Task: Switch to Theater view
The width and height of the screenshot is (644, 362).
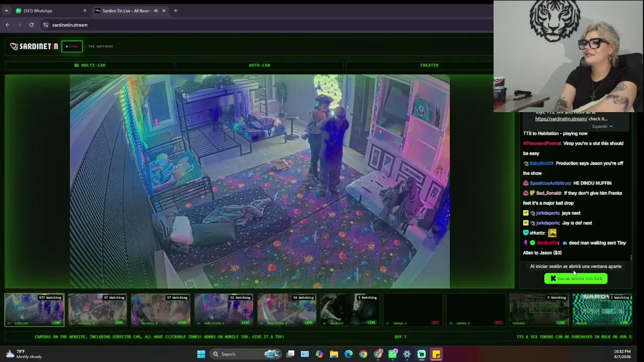Action: (429, 65)
